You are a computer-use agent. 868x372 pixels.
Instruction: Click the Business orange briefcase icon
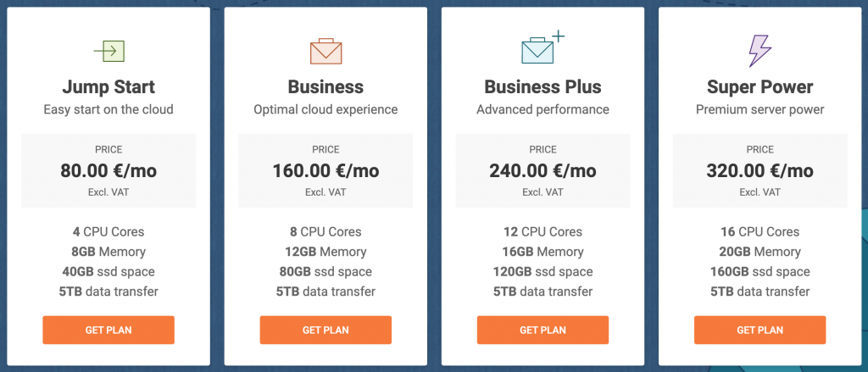pyautogui.click(x=325, y=51)
